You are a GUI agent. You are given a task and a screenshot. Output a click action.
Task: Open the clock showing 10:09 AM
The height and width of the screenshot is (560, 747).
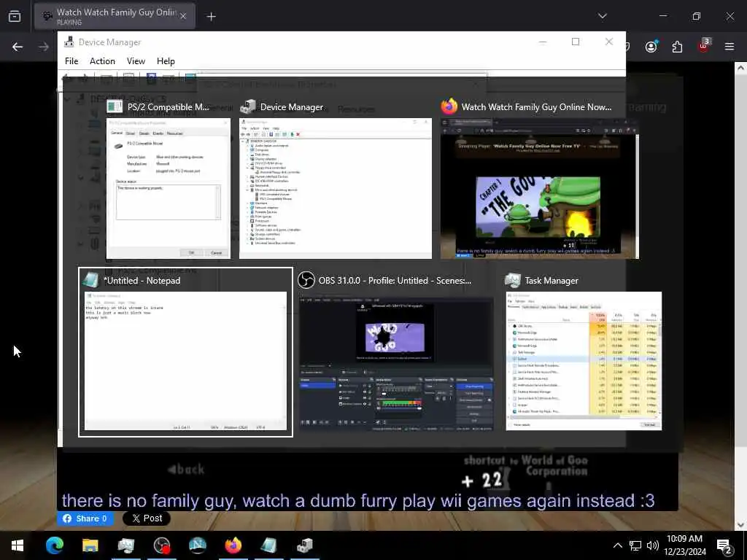(x=684, y=545)
